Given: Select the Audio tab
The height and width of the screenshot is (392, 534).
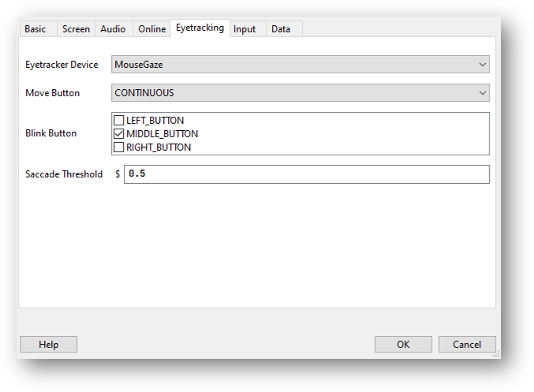Looking at the screenshot, I should [x=113, y=29].
